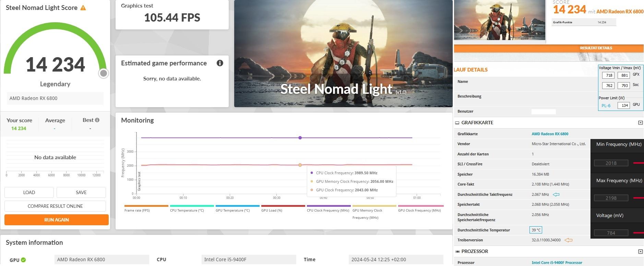The width and height of the screenshot is (644, 266).
Task: Adjust the Voltage (mV) red slider
Action: [x=639, y=233]
